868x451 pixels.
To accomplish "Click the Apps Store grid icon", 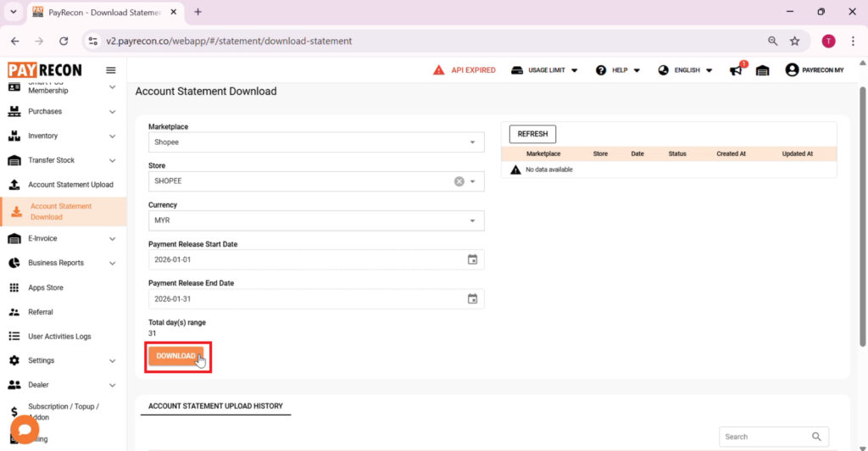I will [x=14, y=287].
